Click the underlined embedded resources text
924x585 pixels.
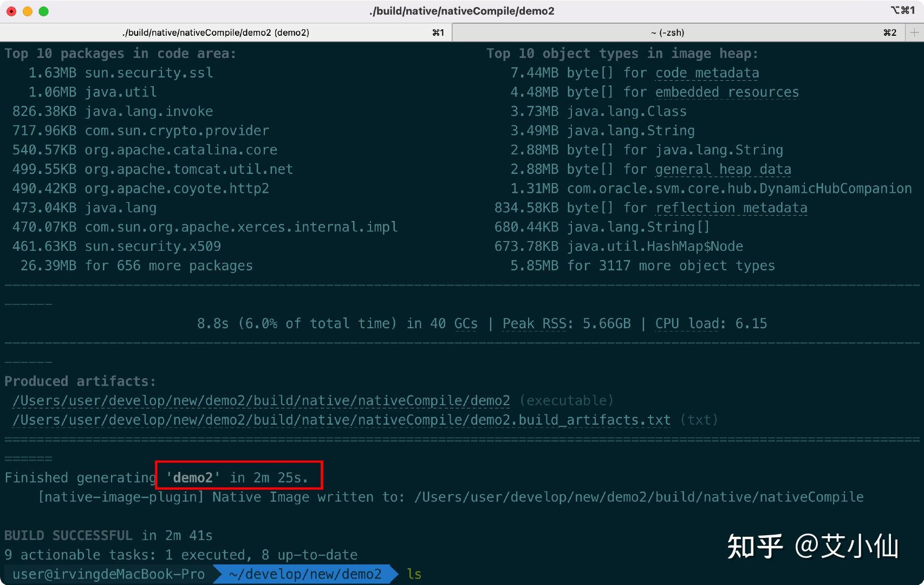(727, 92)
